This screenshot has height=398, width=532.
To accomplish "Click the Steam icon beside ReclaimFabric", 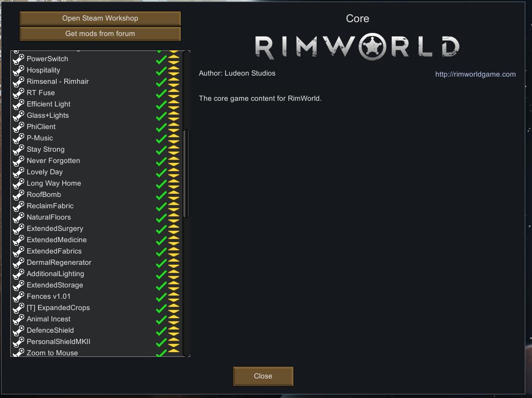I will tap(19, 206).
